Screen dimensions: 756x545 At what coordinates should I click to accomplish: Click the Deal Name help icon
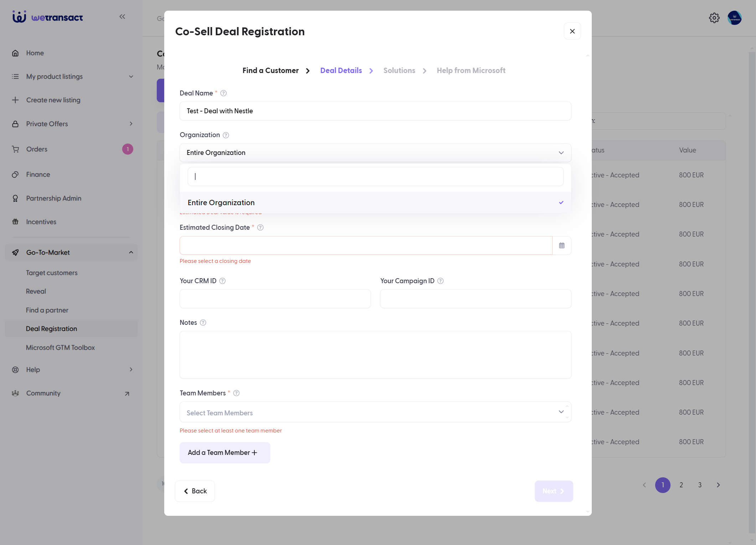(223, 93)
